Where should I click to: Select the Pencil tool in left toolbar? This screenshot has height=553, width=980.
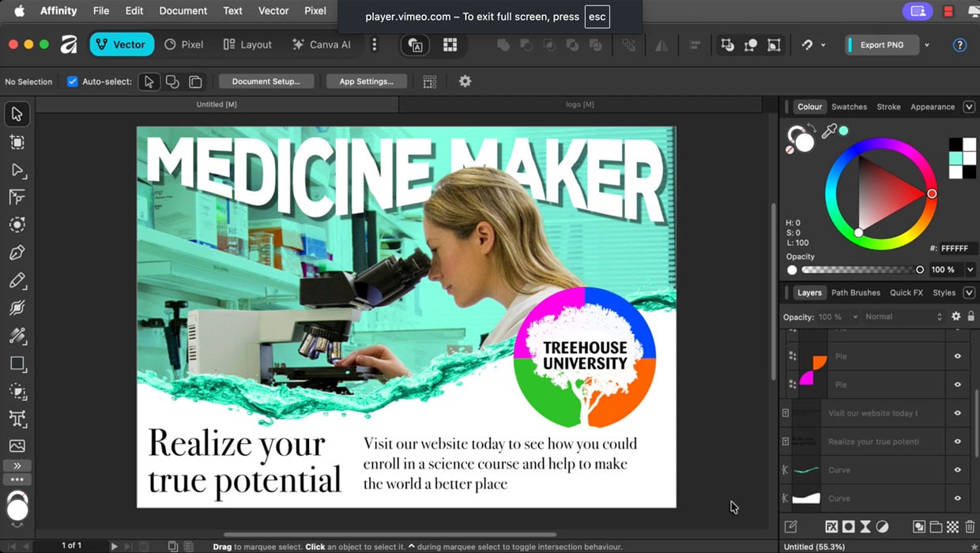click(17, 280)
